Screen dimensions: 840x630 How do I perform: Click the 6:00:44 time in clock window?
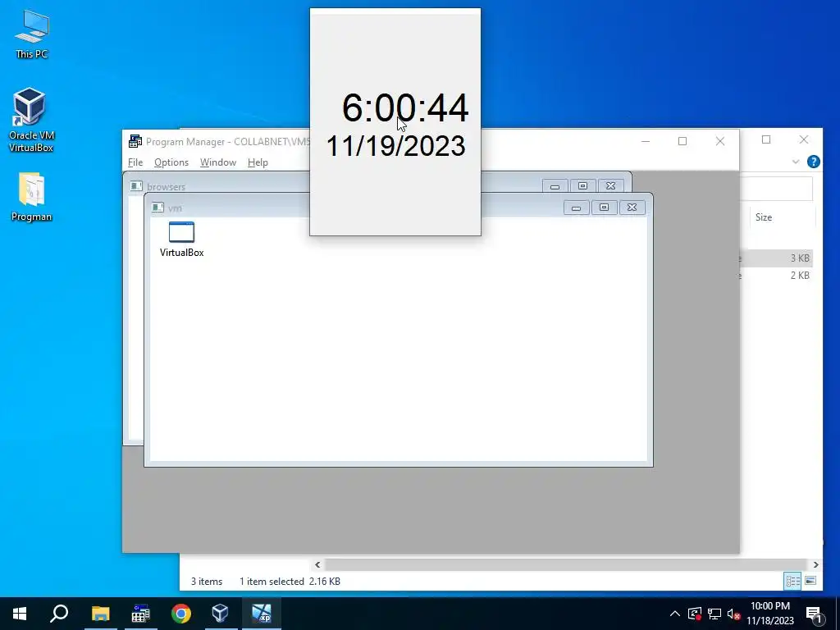tap(405, 107)
